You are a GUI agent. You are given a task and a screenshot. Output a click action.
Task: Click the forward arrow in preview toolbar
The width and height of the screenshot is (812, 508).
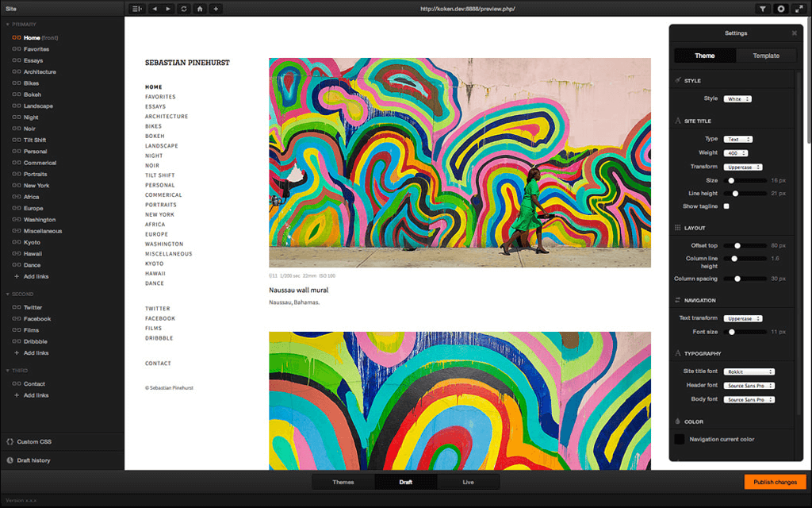(168, 9)
